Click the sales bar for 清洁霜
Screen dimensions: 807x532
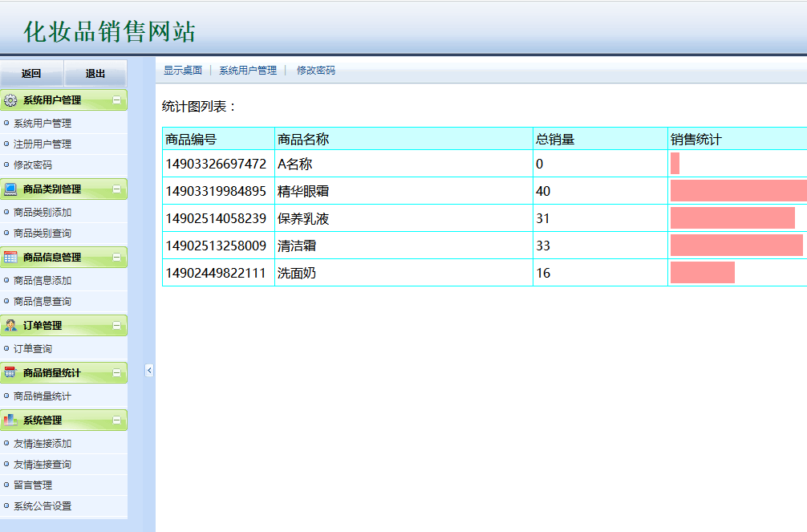coord(736,246)
